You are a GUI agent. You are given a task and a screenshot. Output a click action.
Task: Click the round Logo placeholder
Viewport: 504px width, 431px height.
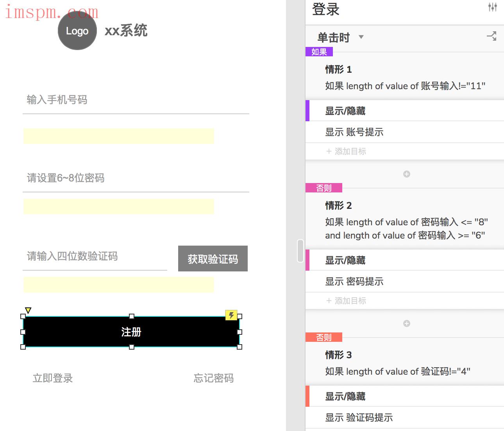coord(77,31)
